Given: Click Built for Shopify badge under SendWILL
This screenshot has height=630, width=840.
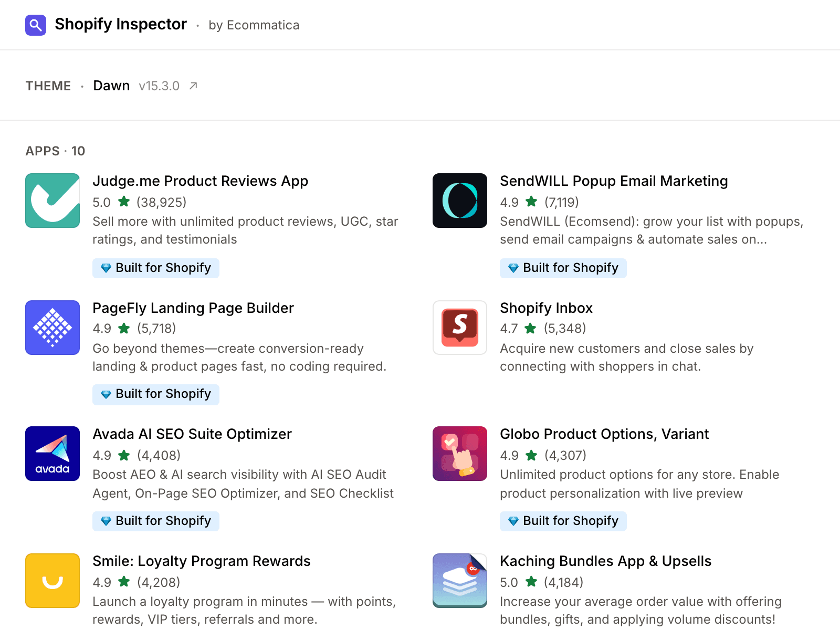Looking at the screenshot, I should (x=563, y=268).
